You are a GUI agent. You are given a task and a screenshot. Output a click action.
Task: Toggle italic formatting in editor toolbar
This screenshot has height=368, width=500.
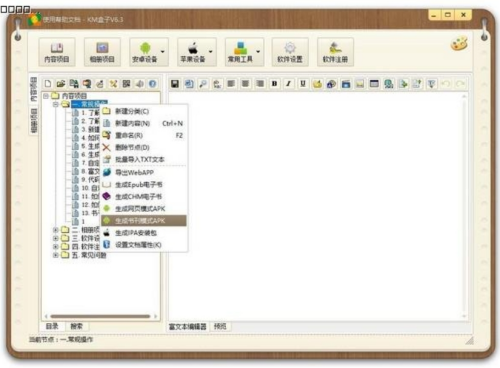pos(289,84)
